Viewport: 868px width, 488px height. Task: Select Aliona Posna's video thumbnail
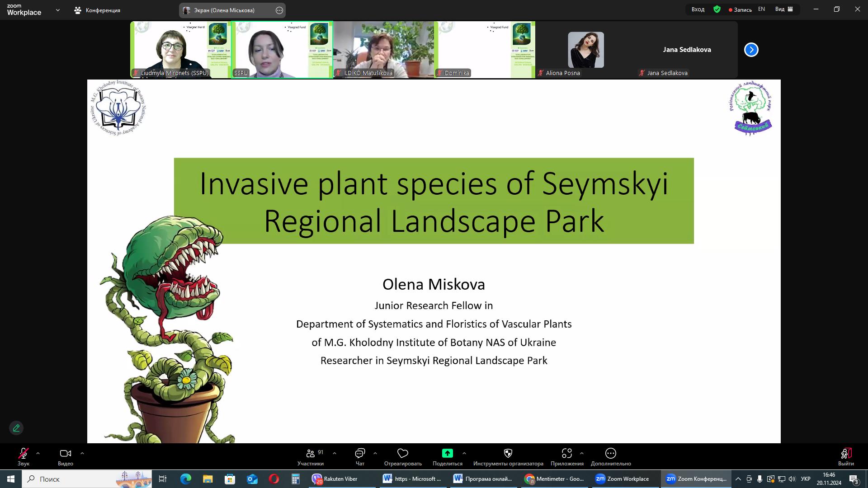point(585,50)
